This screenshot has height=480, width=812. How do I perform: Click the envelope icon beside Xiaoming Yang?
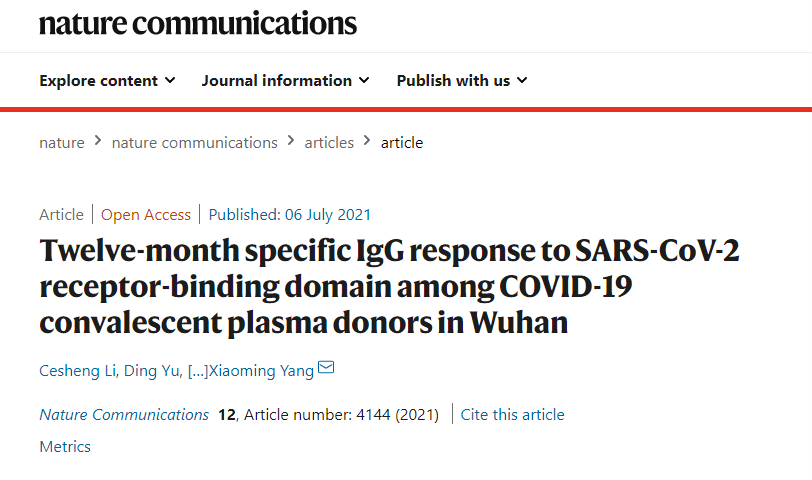point(326,369)
